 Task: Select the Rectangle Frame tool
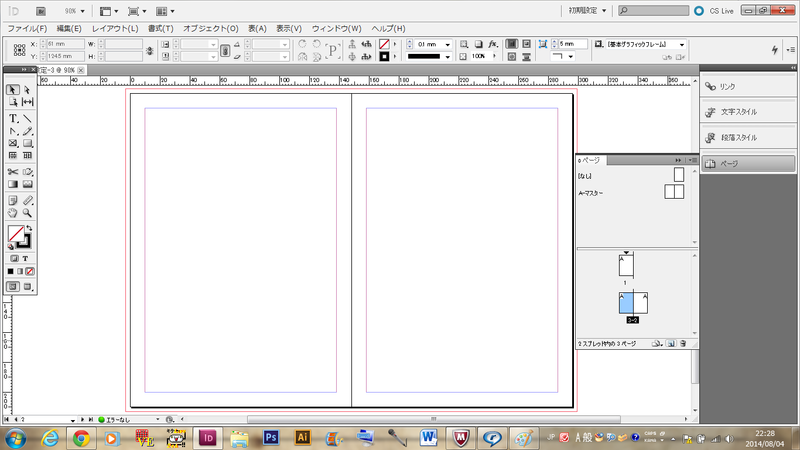click(x=13, y=143)
